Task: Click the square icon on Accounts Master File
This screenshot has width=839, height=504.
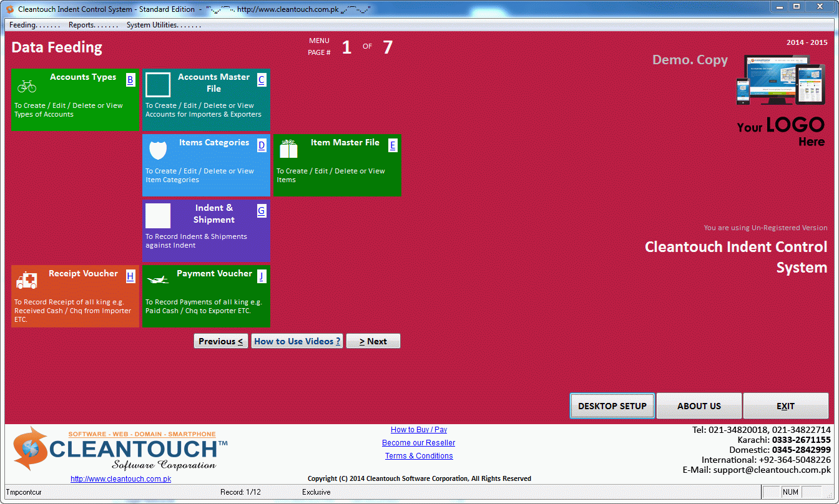Action: pos(158,85)
